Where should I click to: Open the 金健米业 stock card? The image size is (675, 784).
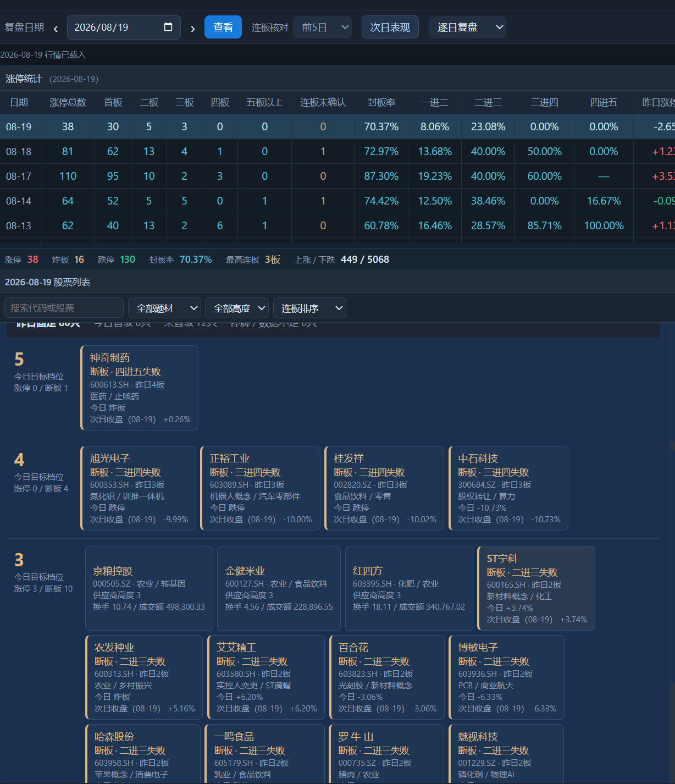(x=279, y=588)
